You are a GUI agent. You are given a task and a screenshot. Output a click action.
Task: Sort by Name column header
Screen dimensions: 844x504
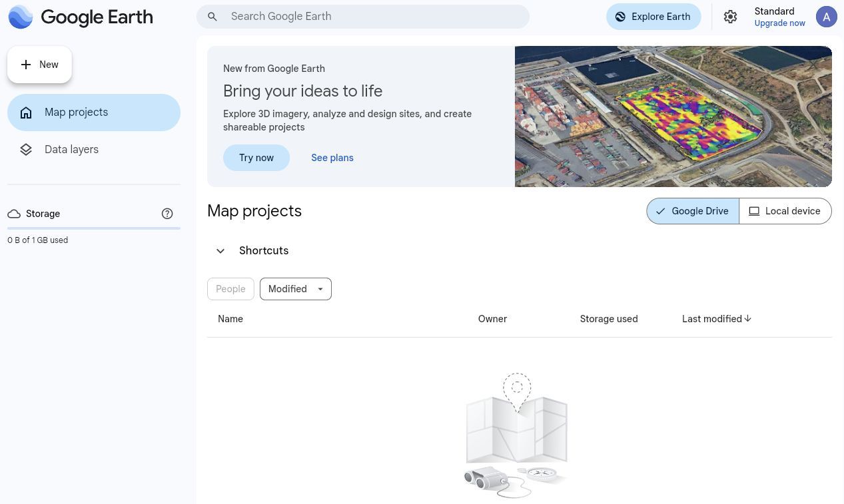[230, 319]
